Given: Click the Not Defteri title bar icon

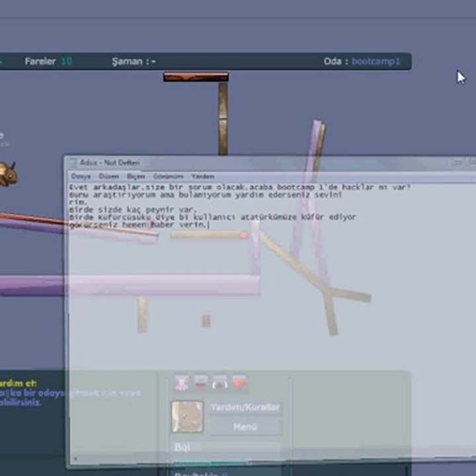Looking at the screenshot, I should [x=73, y=163].
